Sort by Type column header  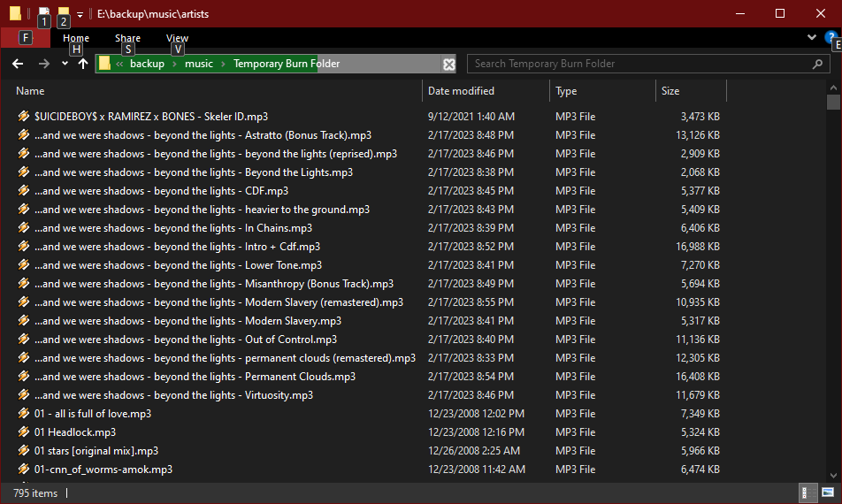[x=566, y=91]
